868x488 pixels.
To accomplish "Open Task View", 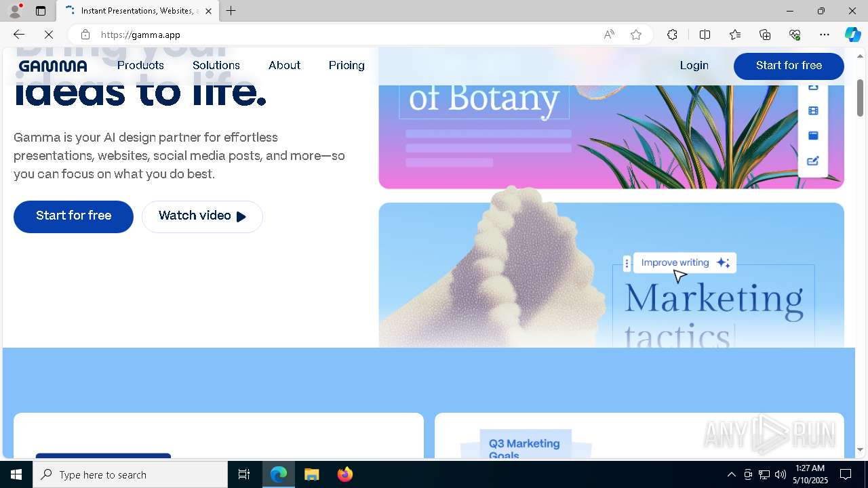I will point(244,474).
